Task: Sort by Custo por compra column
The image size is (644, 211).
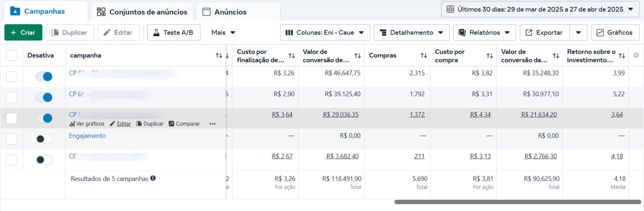Action: 490,56
